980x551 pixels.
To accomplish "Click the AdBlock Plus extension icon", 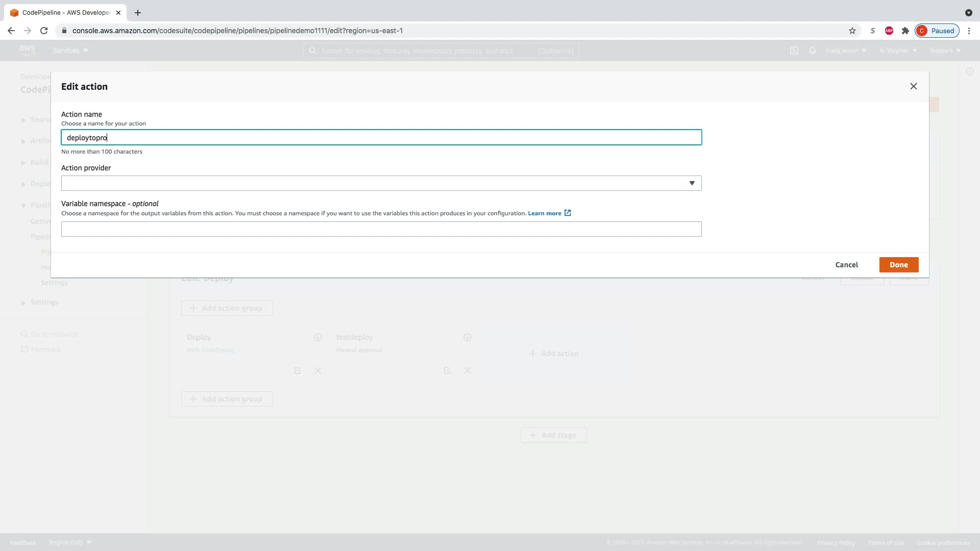I will point(889,31).
